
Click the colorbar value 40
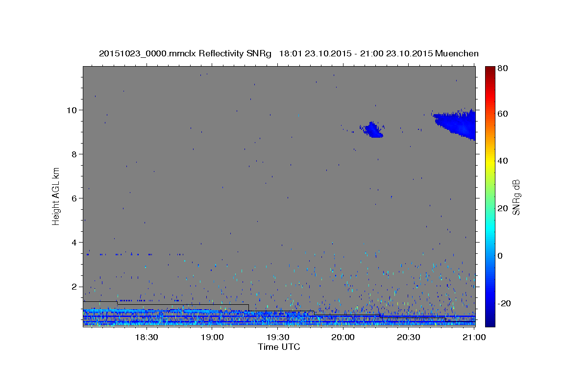coord(503,161)
